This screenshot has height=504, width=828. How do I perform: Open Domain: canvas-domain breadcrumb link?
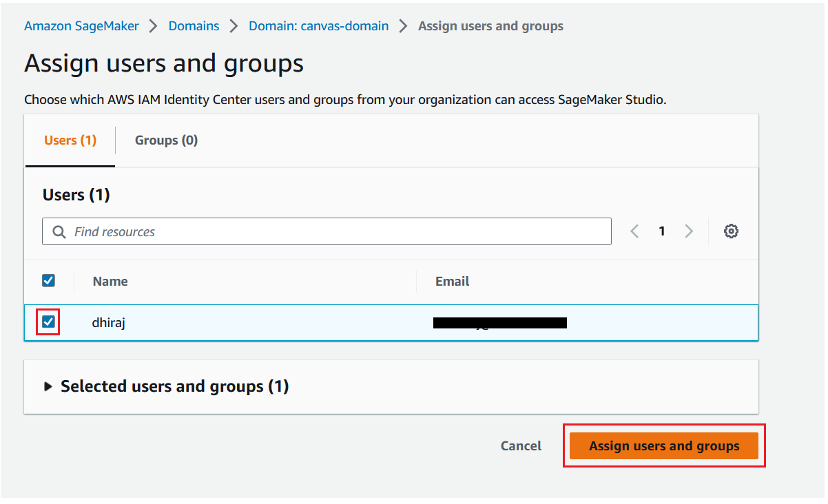(318, 26)
